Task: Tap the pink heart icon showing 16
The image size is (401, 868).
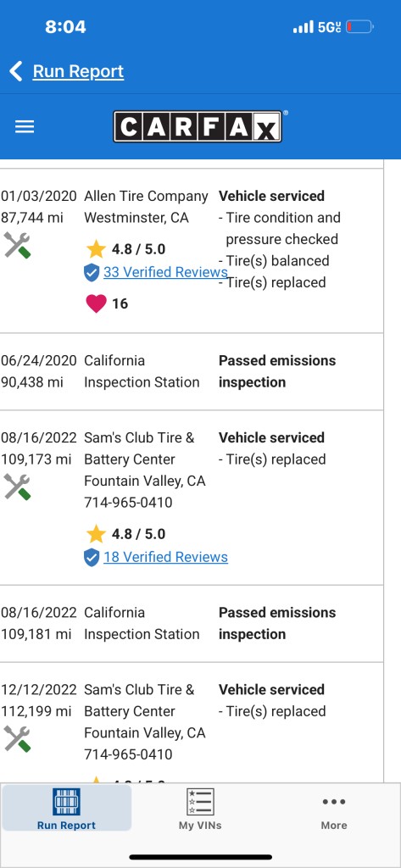Action: point(96,303)
